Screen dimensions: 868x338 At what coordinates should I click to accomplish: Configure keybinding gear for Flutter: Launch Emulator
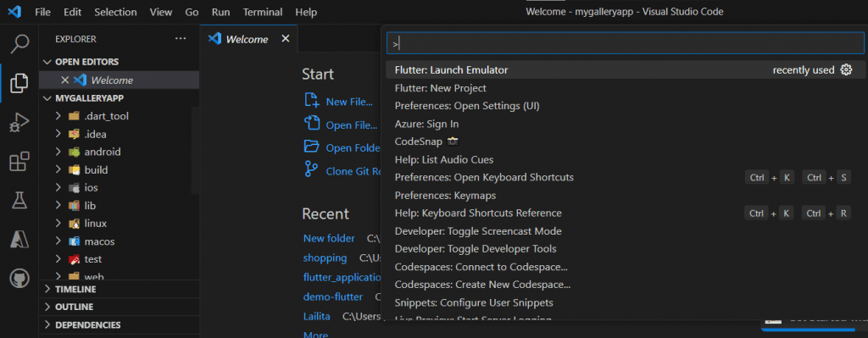(846, 69)
